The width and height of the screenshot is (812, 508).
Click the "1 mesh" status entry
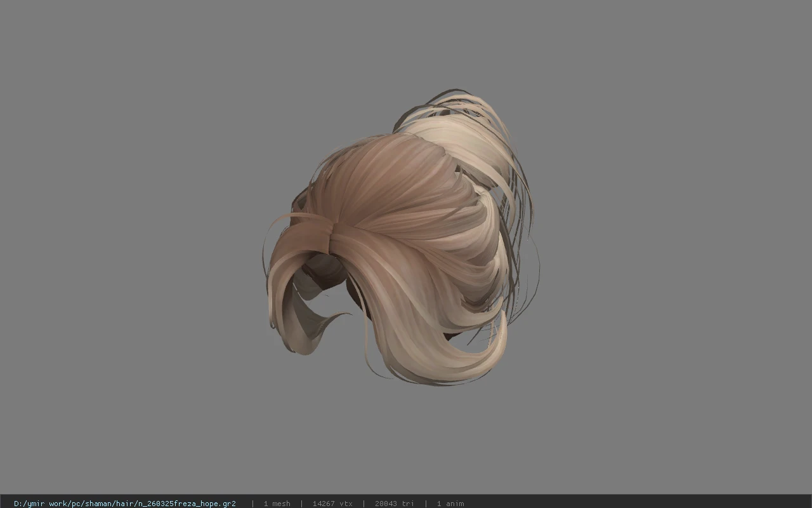tap(277, 504)
